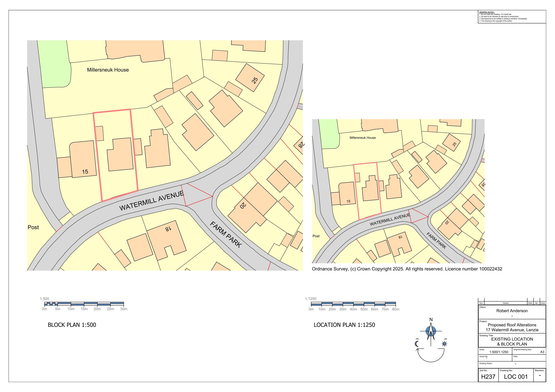The image size is (555, 392).
Task: Click the 'LOCATION PLAN 1:1250' title
Action: pos(344,325)
